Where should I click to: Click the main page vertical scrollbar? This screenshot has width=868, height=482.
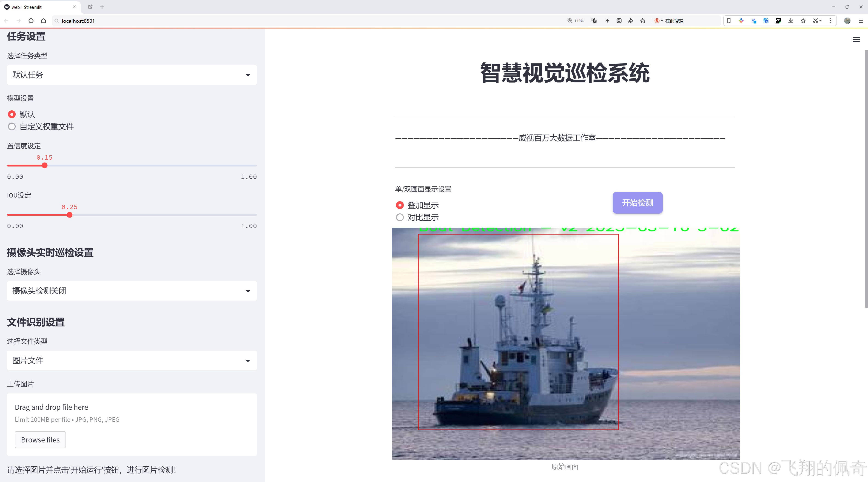click(866, 179)
